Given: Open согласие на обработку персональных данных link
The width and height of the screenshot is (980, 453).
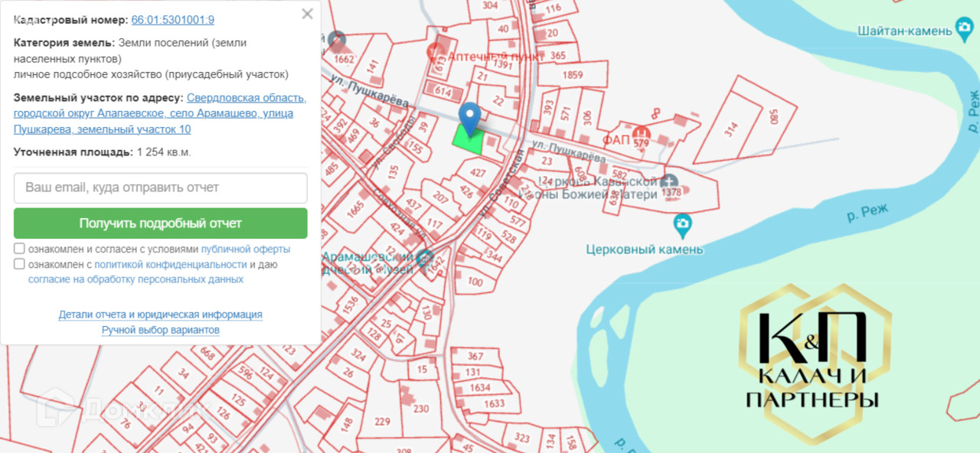Looking at the screenshot, I should tap(136, 279).
